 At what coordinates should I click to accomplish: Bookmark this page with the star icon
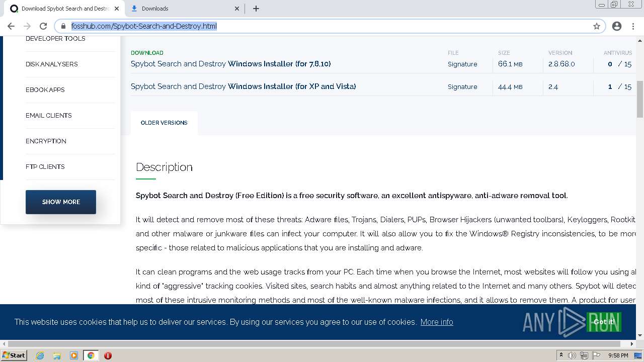tap(597, 26)
